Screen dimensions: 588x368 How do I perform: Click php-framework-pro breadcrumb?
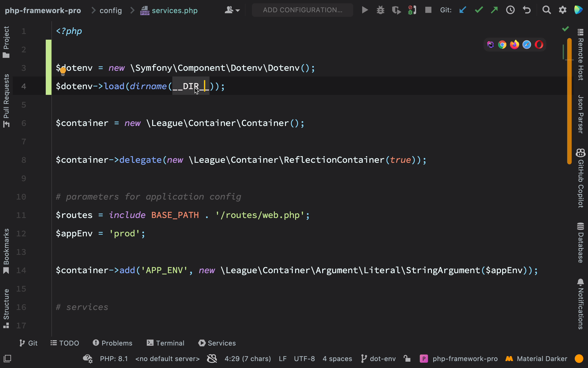[x=43, y=10]
